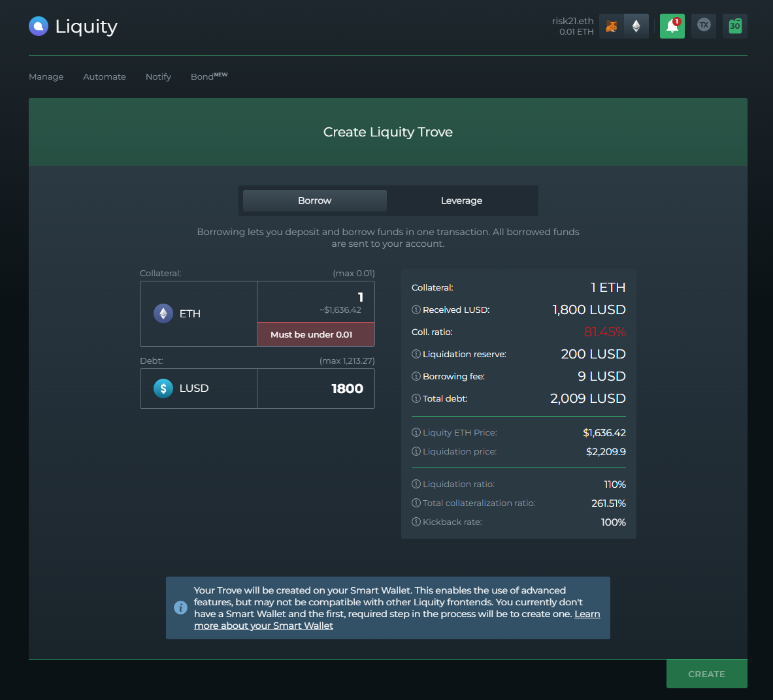Click the 100% kickback rate value
The height and width of the screenshot is (700, 773).
(x=614, y=522)
